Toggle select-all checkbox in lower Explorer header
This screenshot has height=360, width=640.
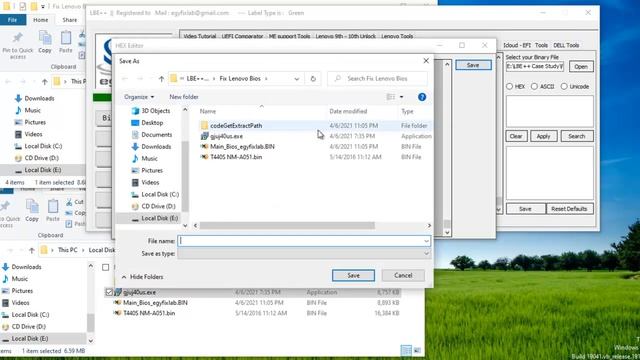click(x=105, y=267)
